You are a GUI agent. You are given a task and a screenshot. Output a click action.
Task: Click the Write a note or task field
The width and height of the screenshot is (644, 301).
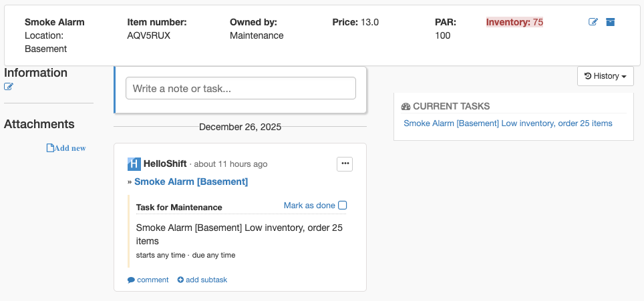coord(240,88)
